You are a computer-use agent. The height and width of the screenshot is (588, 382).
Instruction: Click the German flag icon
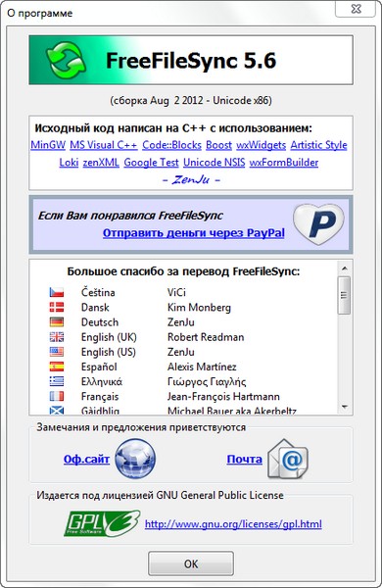point(57,321)
